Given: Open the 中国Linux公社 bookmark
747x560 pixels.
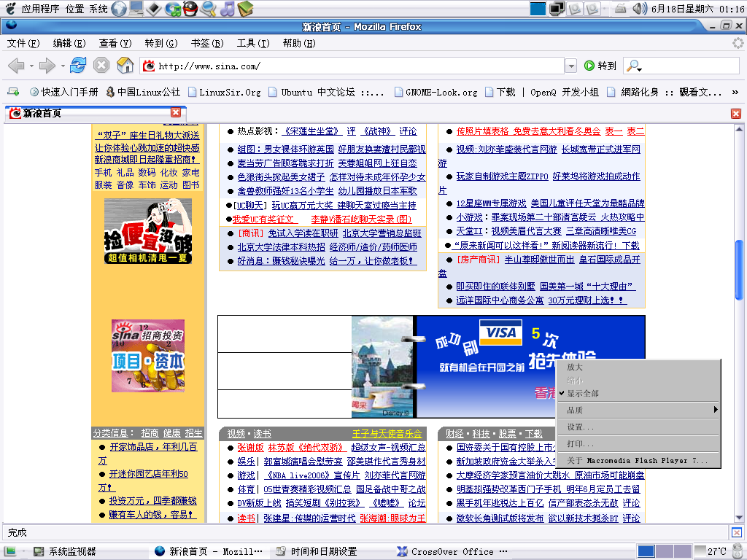Looking at the screenshot, I should click(143, 92).
